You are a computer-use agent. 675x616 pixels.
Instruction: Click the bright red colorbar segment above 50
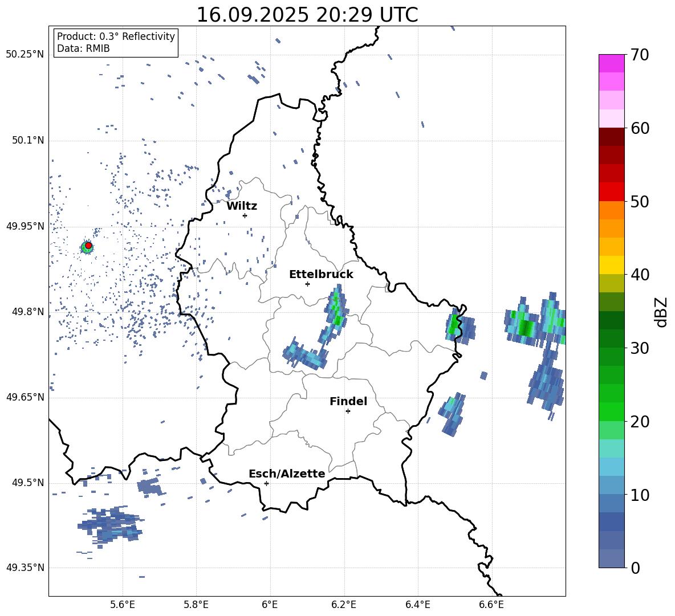click(x=611, y=192)
